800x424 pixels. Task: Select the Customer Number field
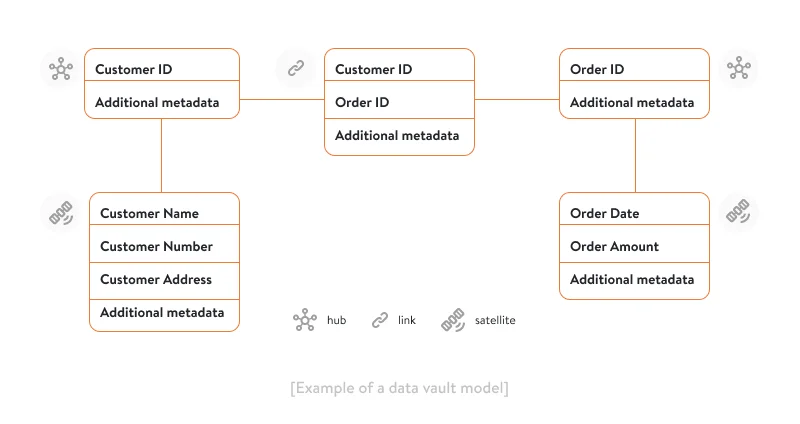pos(156,246)
